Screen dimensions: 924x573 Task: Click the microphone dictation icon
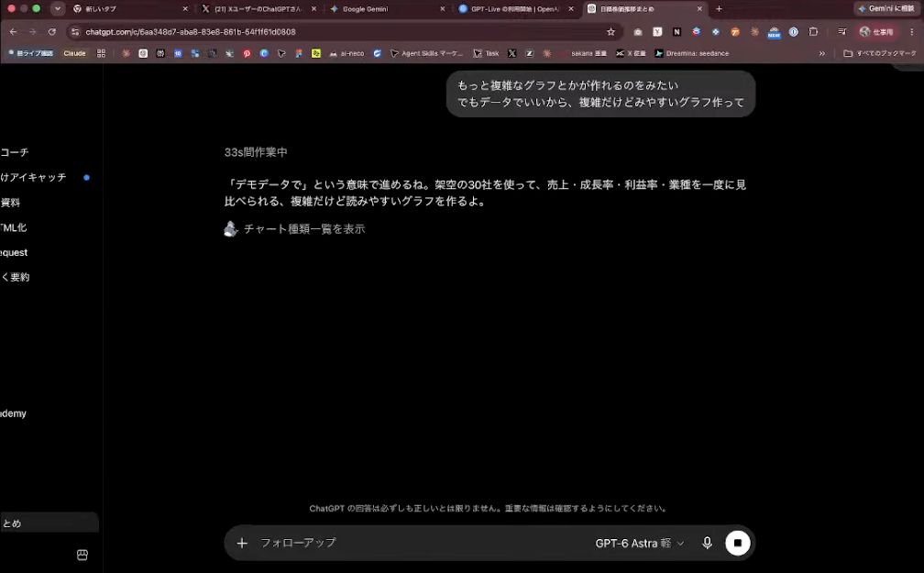pyautogui.click(x=707, y=543)
